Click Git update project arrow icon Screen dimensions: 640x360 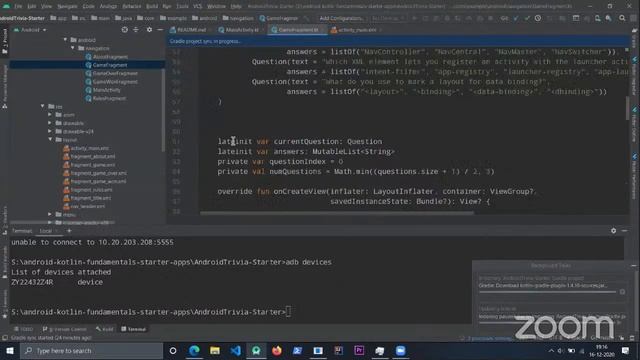(516, 18)
